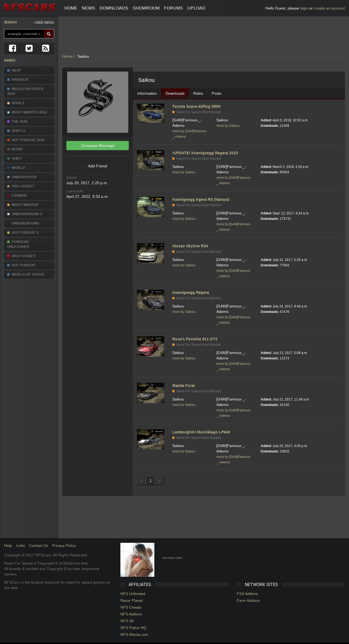The width and height of the screenshot is (349, 644).
Task: Open the Facebook social icon
Action: (x=13, y=48)
